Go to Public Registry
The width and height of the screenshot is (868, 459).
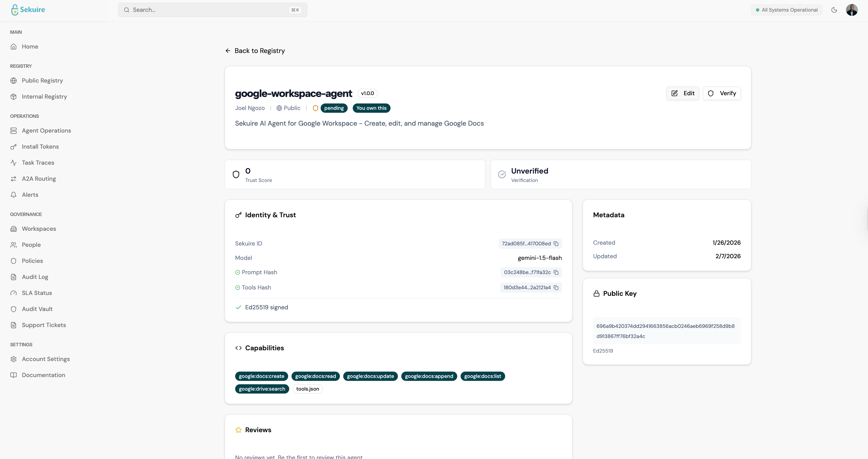tap(42, 80)
